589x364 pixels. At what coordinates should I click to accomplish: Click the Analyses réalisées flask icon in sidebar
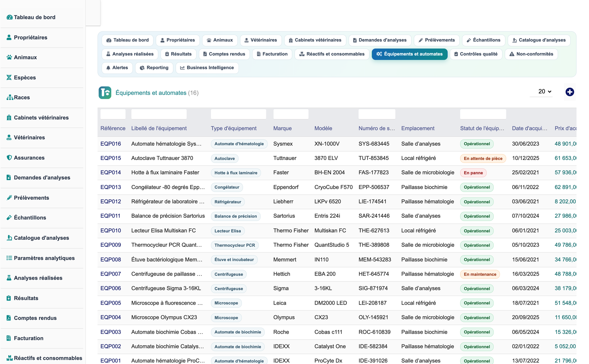(x=9, y=278)
